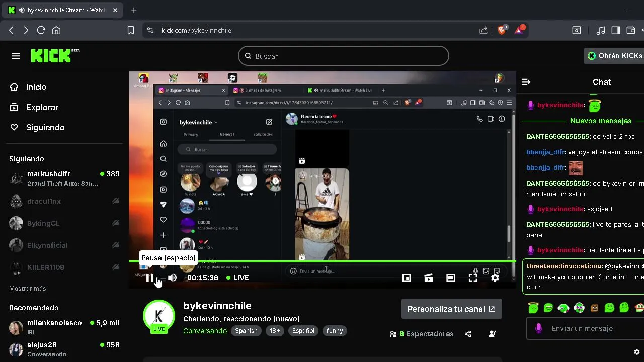The width and height of the screenshot is (644, 362).
Task: Toggle the browser sidebar panel icon
Action: [616, 30]
